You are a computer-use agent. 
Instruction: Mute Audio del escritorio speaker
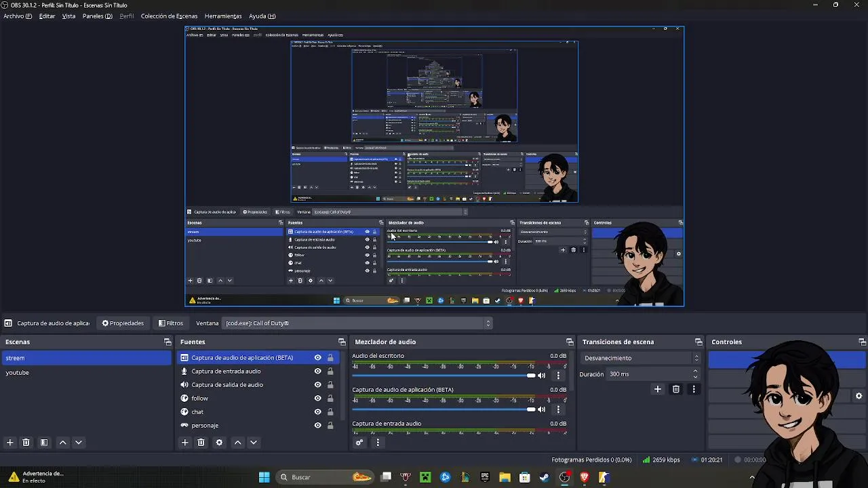[542, 375]
